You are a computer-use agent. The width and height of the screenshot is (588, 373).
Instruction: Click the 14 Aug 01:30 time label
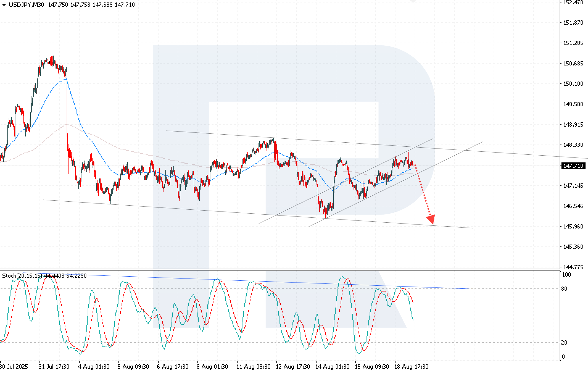(x=332, y=367)
